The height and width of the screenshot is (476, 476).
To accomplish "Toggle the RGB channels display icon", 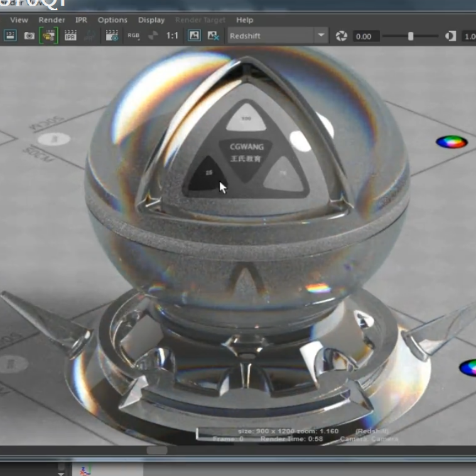I will [x=133, y=36].
